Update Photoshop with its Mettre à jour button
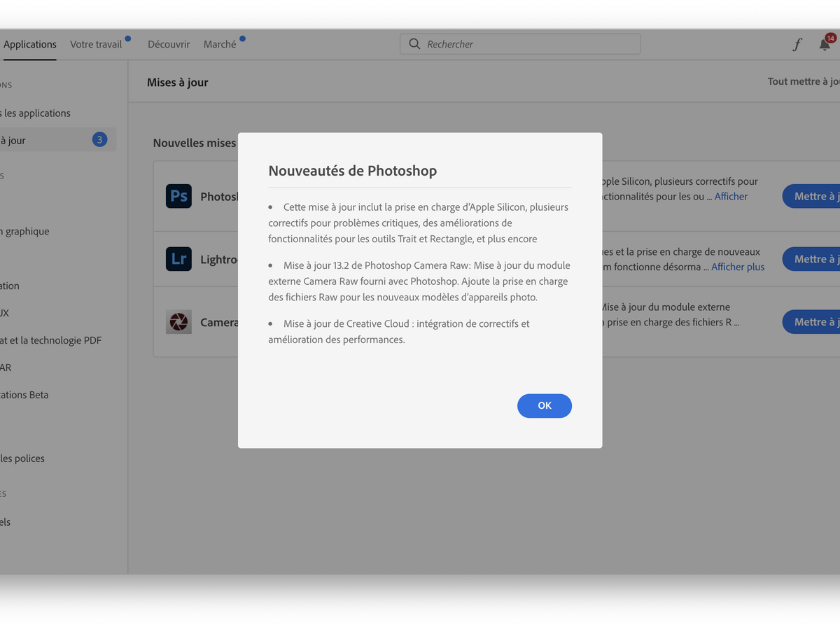 coord(815,196)
